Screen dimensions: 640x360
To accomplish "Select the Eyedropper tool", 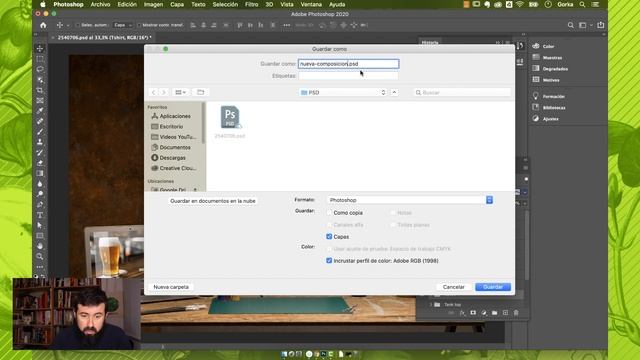I will [40, 111].
